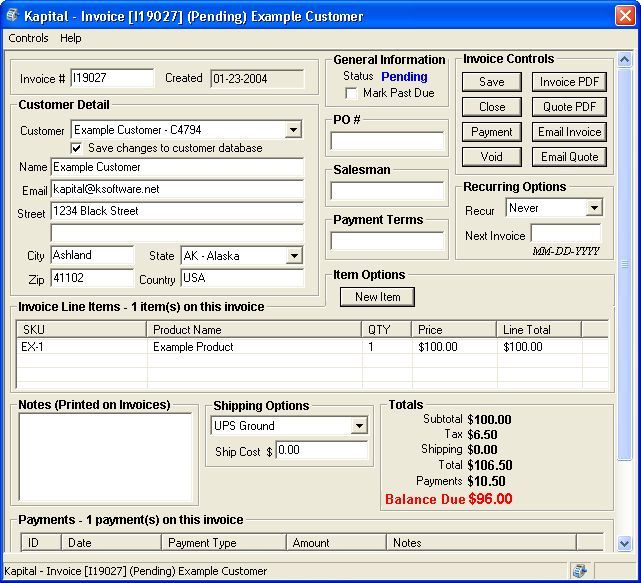Click the Balance Due $96.00 text
Screen dimensions: 641x583
pyautogui.click(x=448, y=499)
